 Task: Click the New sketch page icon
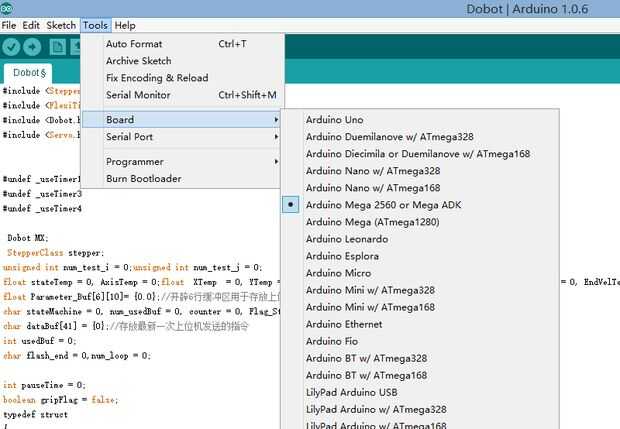pos(58,47)
